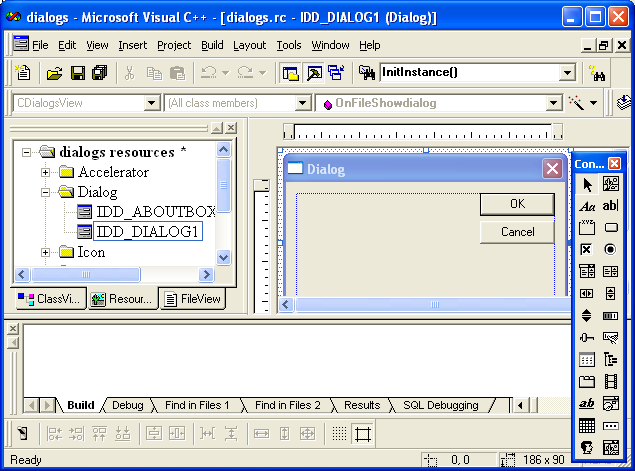
Task: Select the IP Address control
Action: click(x=611, y=426)
